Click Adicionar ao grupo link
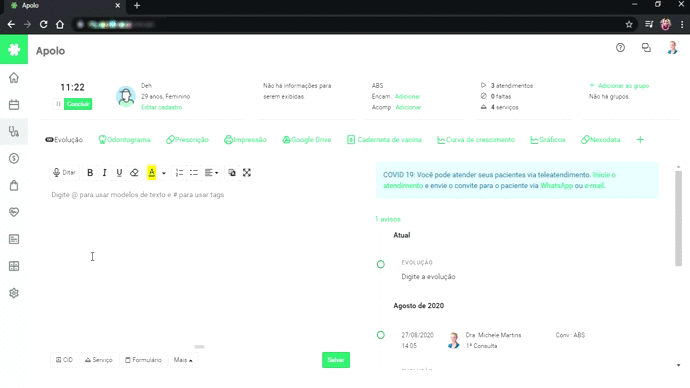Screen dimensions: 690x388 (620, 86)
